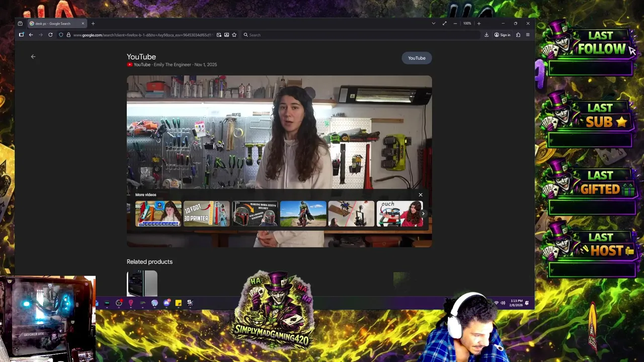Screen dimensions: 644x362
Task: Zoom out with the minus icon
Action: (455, 24)
